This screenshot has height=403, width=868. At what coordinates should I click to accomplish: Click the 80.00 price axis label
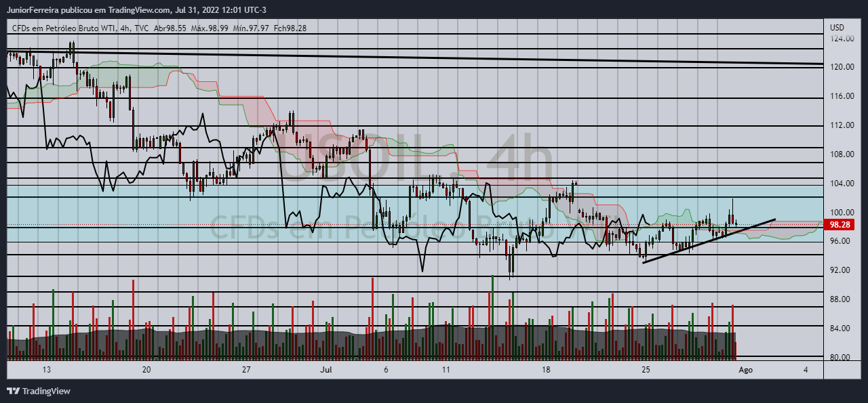842,357
